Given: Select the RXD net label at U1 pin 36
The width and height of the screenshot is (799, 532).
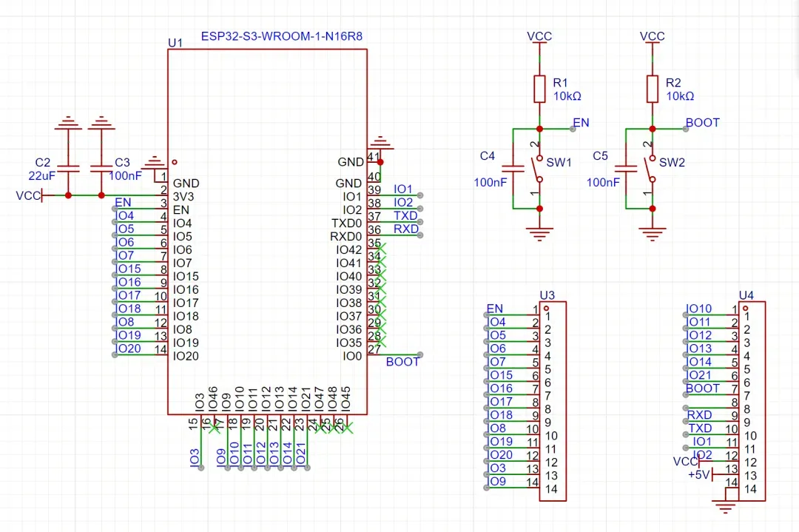Looking at the screenshot, I should [406, 229].
